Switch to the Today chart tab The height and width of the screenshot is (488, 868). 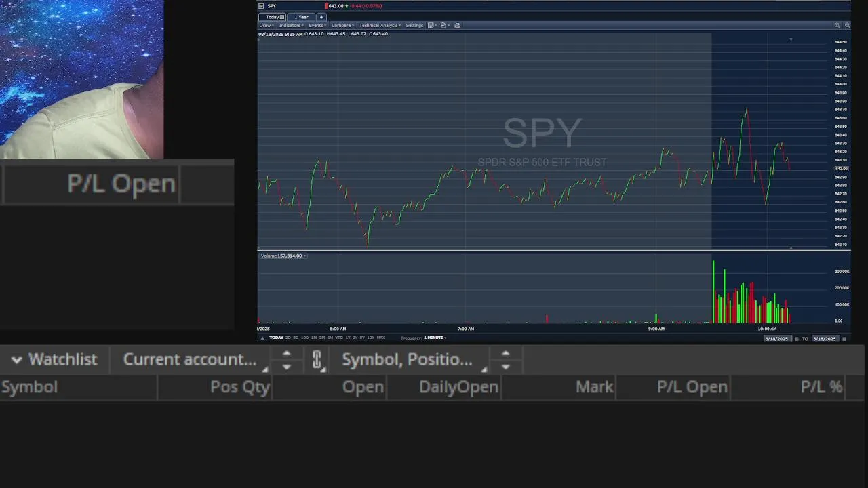(x=272, y=17)
